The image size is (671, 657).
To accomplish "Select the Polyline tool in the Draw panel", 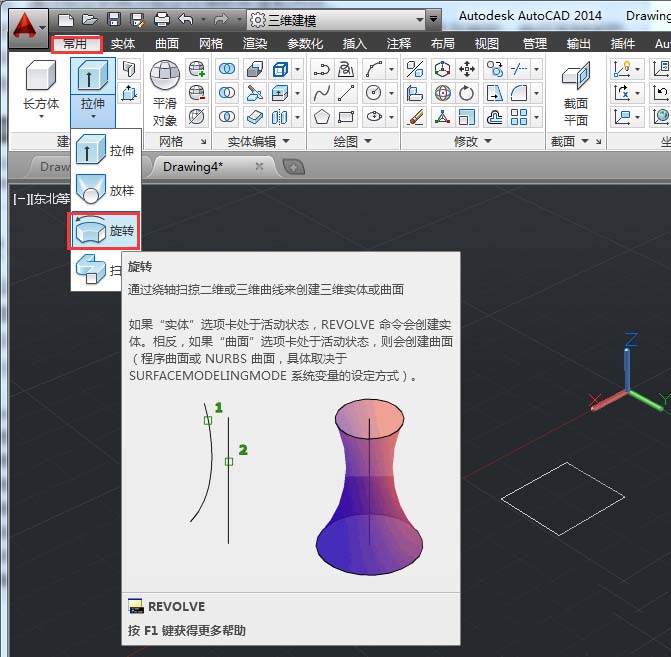I will pyautogui.click(x=322, y=69).
